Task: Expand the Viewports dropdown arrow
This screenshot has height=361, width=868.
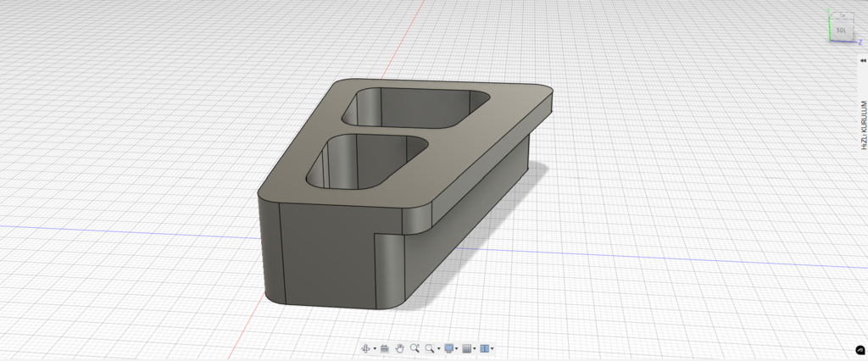Action: point(492,349)
